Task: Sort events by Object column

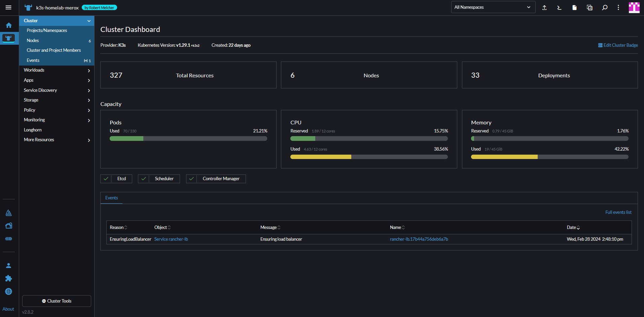Action: pyautogui.click(x=163, y=228)
